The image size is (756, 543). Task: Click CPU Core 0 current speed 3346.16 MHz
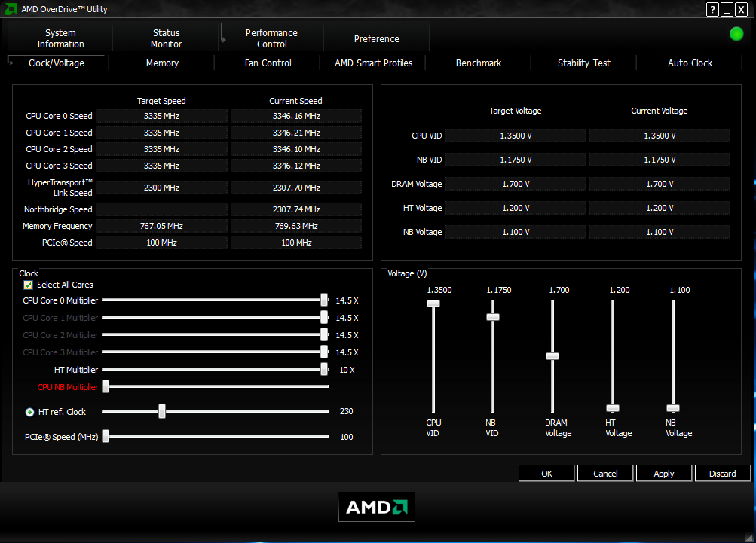[296, 116]
